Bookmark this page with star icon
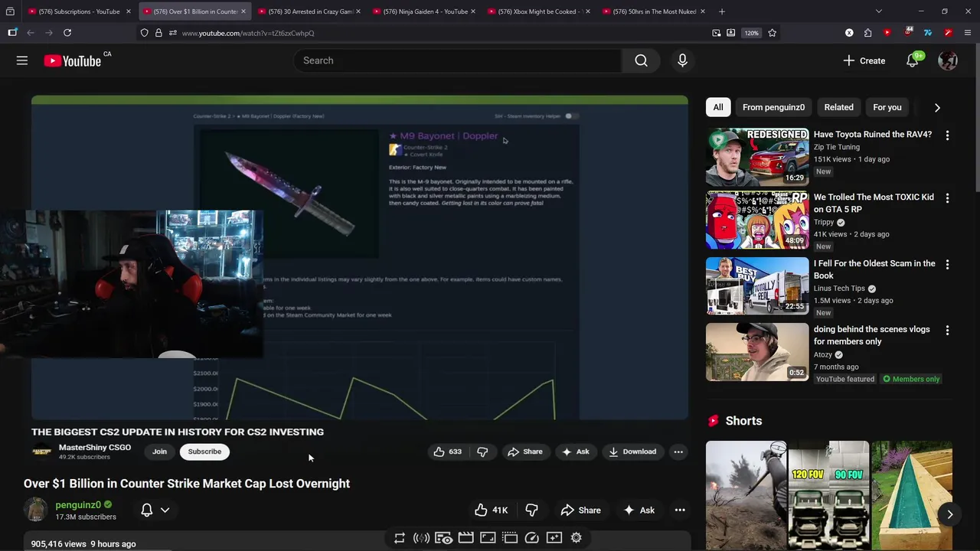980x551 pixels. 772,33
